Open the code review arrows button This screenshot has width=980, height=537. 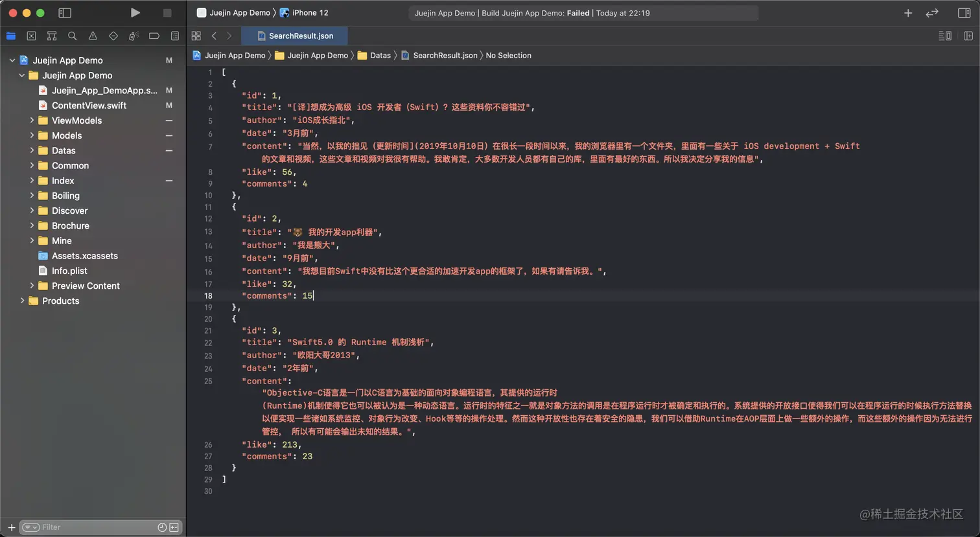point(932,13)
